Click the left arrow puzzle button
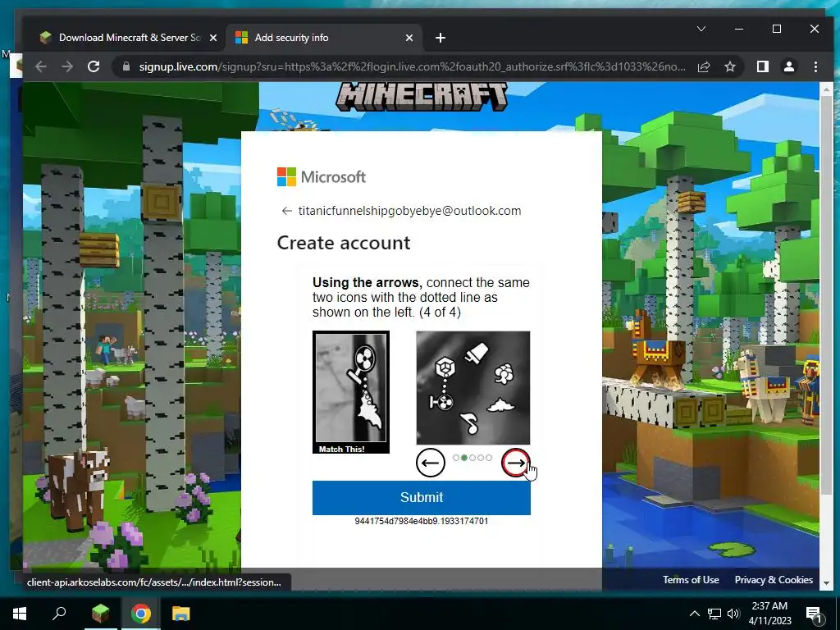The width and height of the screenshot is (840, 630). click(x=430, y=463)
